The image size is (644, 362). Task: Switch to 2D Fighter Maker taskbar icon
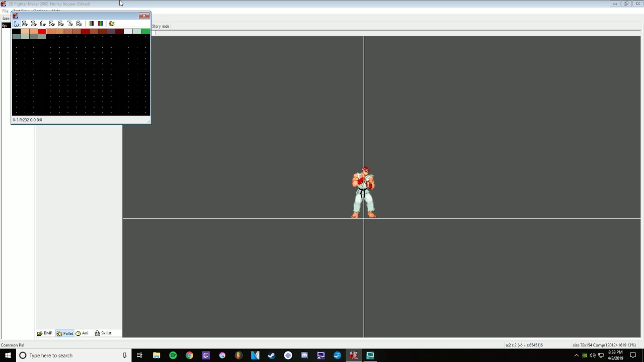354,355
